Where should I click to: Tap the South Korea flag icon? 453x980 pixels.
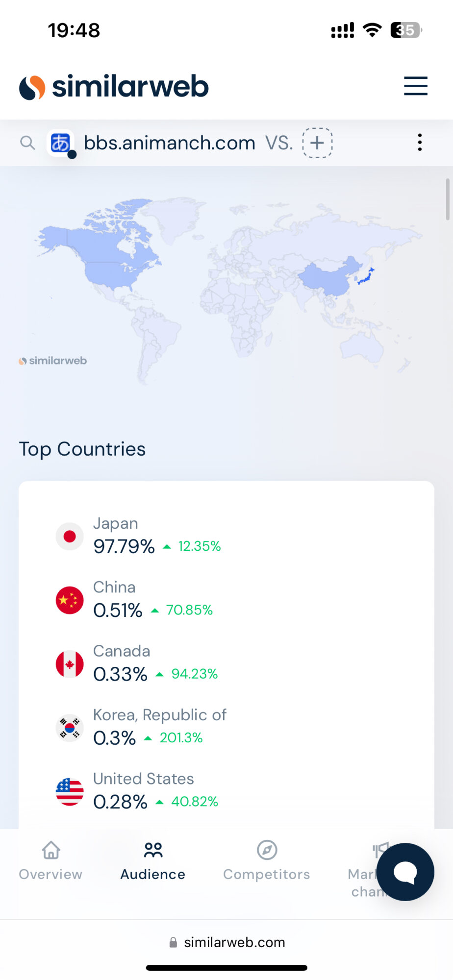click(x=70, y=728)
